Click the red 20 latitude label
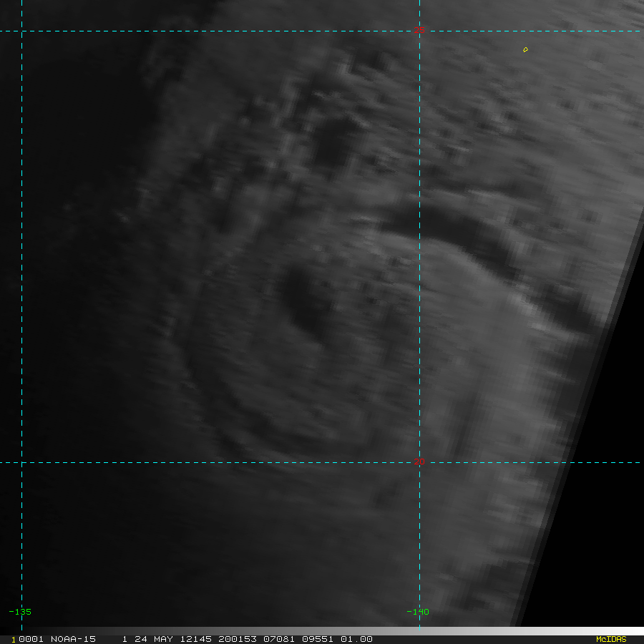 click(419, 462)
